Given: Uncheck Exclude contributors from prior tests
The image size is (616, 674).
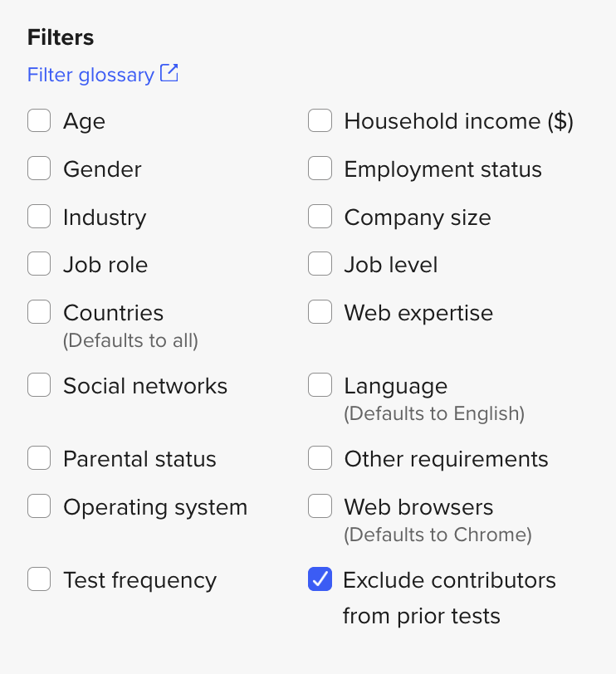Looking at the screenshot, I should pyautogui.click(x=320, y=580).
